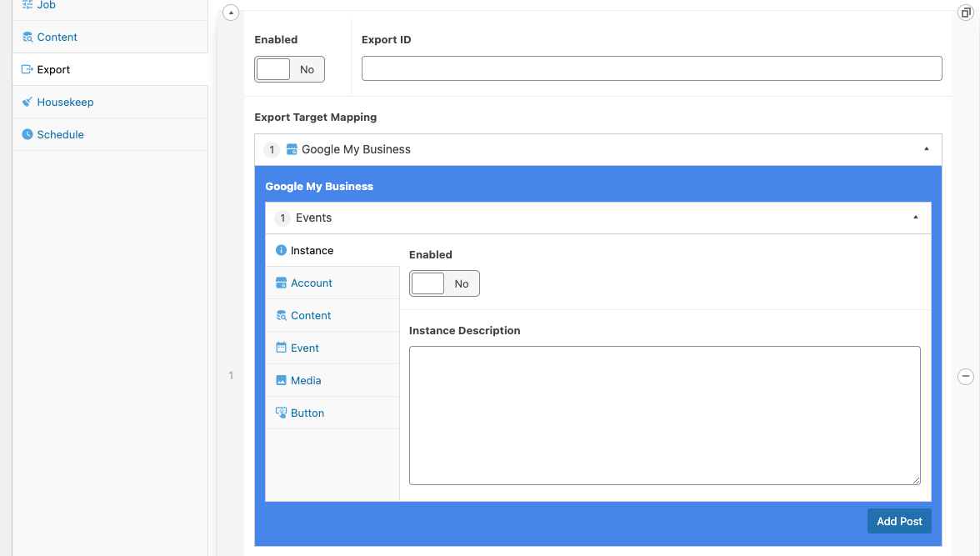Toggle the Instance Enabled switch
The height and width of the screenshot is (556, 980).
click(x=444, y=283)
